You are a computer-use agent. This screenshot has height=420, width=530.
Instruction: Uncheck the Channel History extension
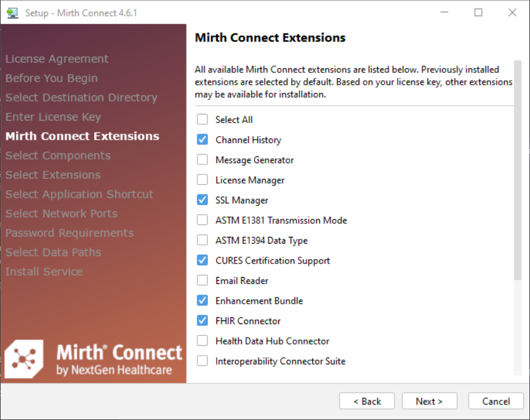tap(202, 140)
